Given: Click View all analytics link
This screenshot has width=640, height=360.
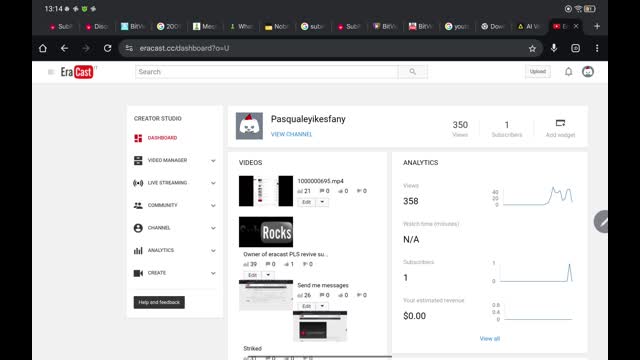Looking at the screenshot, I should click(x=490, y=339).
